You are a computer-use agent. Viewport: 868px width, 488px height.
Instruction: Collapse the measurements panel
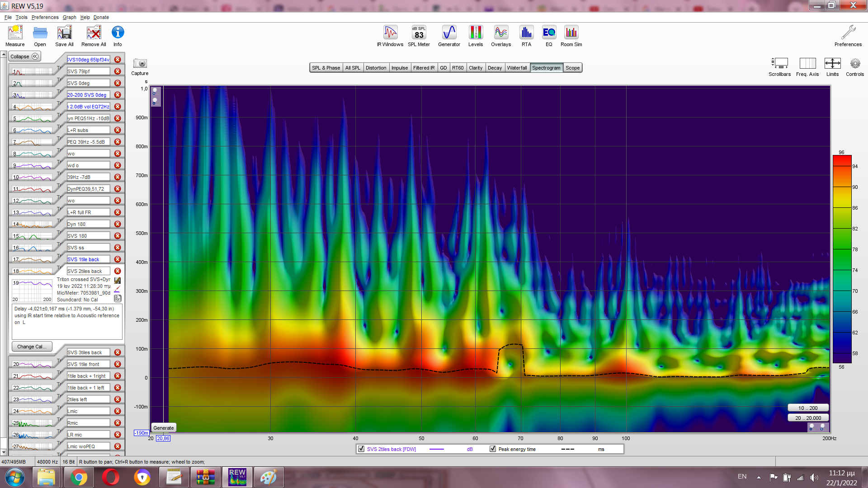click(x=25, y=56)
